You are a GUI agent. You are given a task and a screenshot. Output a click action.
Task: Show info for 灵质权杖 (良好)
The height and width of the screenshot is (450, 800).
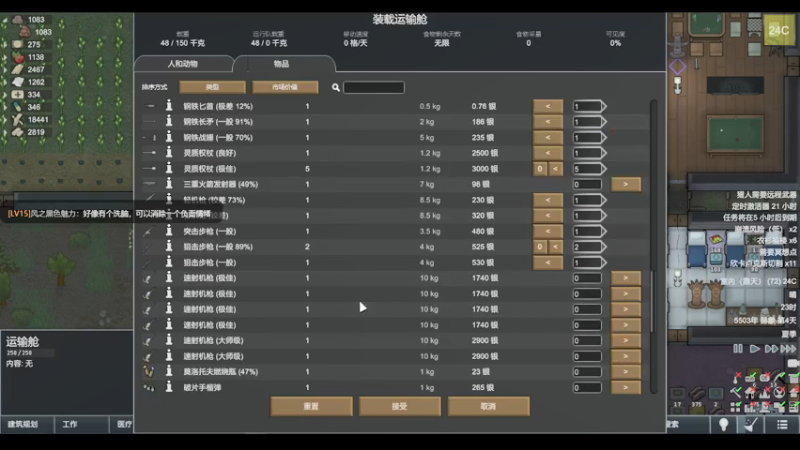point(169,153)
